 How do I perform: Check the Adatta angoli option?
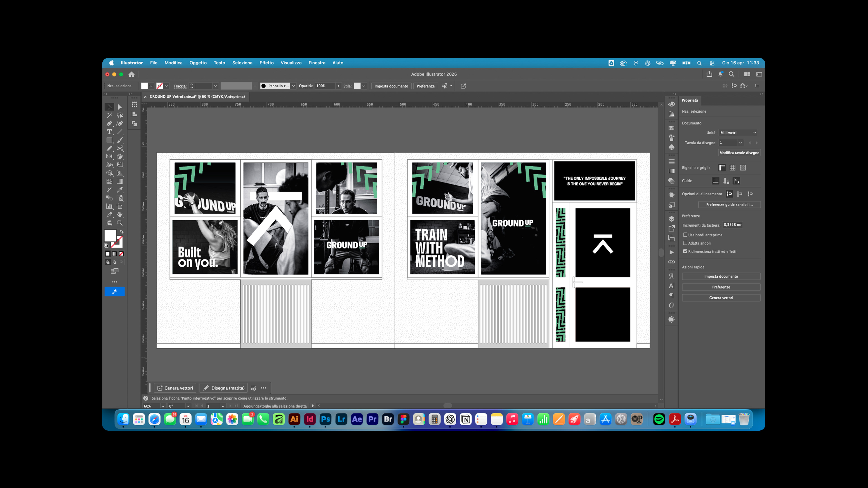685,243
